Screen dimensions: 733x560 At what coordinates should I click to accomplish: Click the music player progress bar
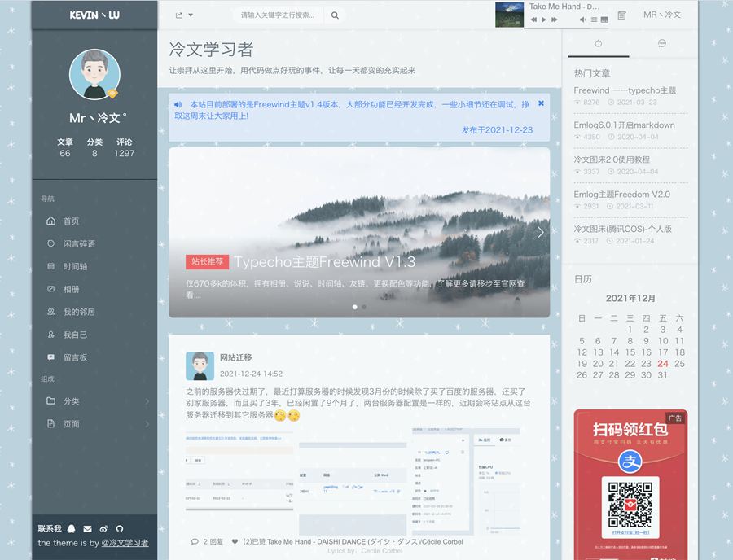pyautogui.click(x=567, y=28)
